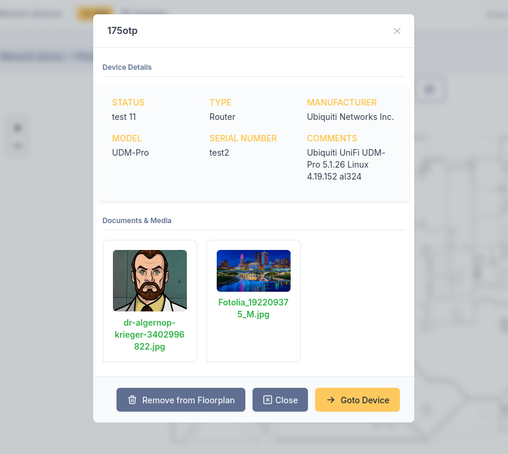Select serial number value test2
508x454 pixels.
click(x=219, y=153)
